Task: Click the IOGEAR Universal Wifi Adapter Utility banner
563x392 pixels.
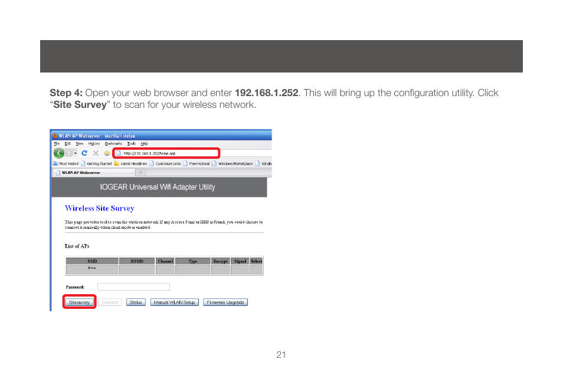Action: [x=159, y=187]
